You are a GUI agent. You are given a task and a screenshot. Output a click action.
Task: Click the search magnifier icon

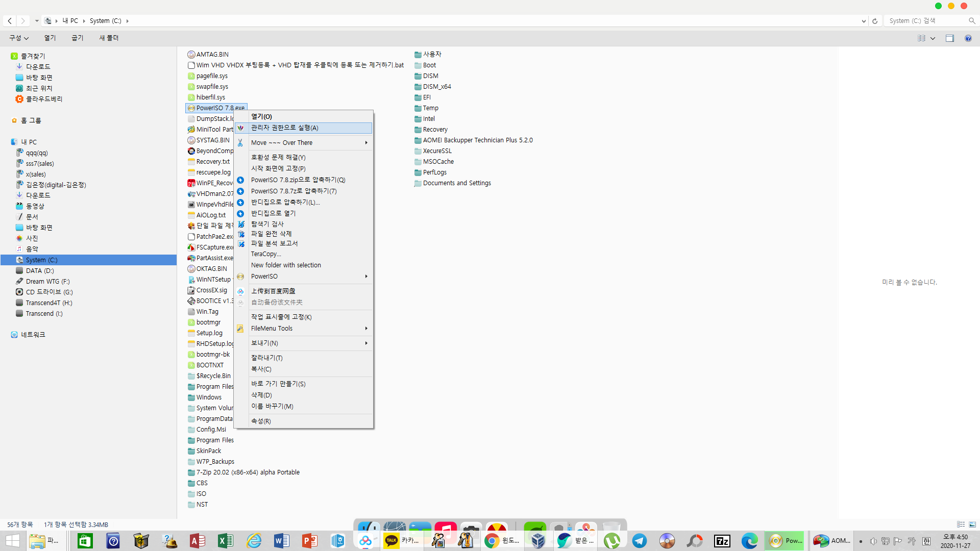pyautogui.click(x=972, y=21)
